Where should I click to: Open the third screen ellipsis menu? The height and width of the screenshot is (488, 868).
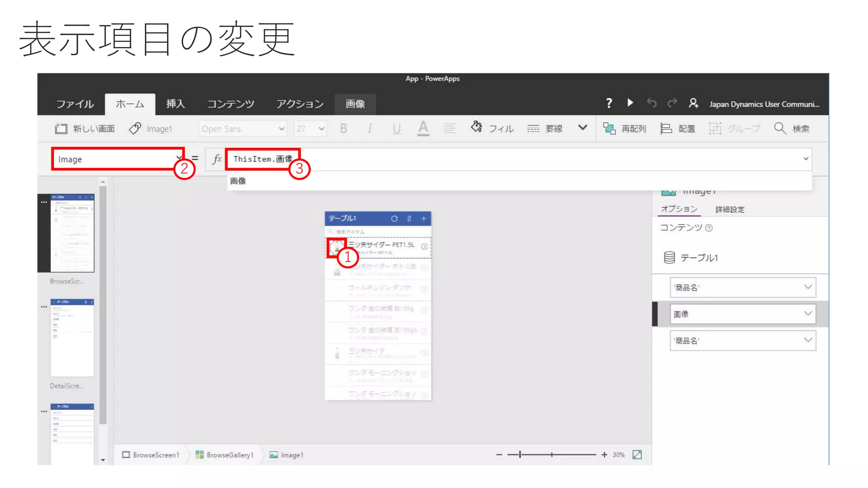click(44, 411)
